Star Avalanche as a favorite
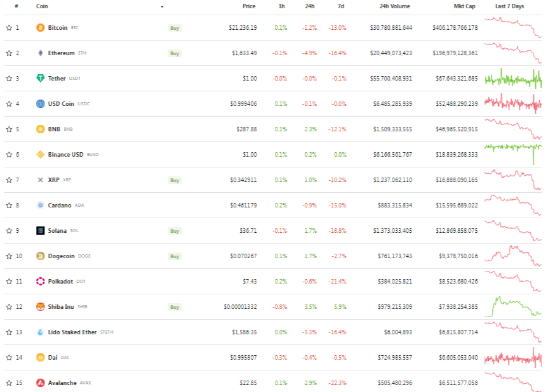Viewport: 548px width, 392px height. point(9,383)
